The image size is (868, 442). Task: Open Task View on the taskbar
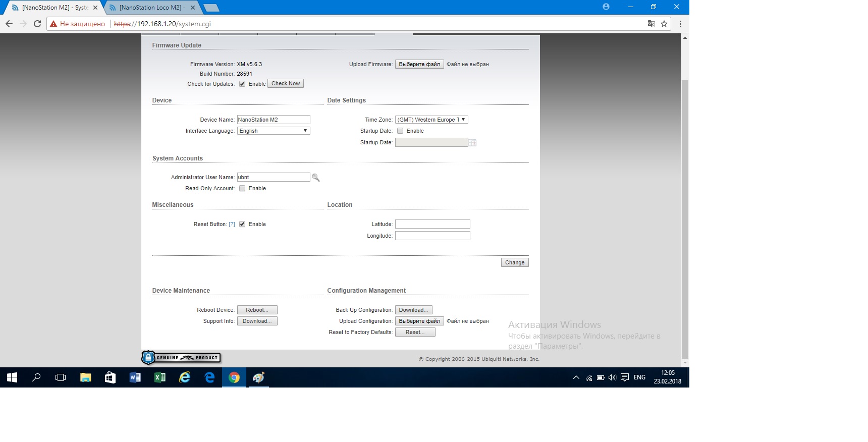point(61,377)
